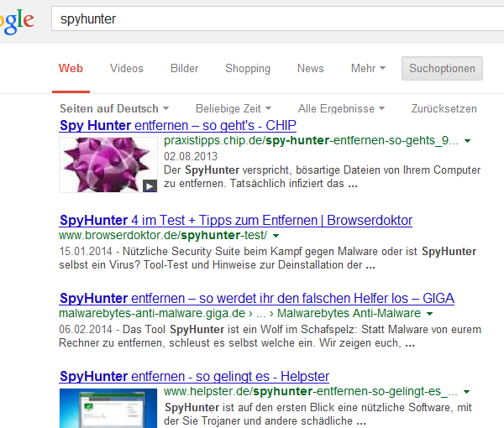Open the Beliebige Zeit filter dropdown
504x428 pixels.
pos(234,108)
